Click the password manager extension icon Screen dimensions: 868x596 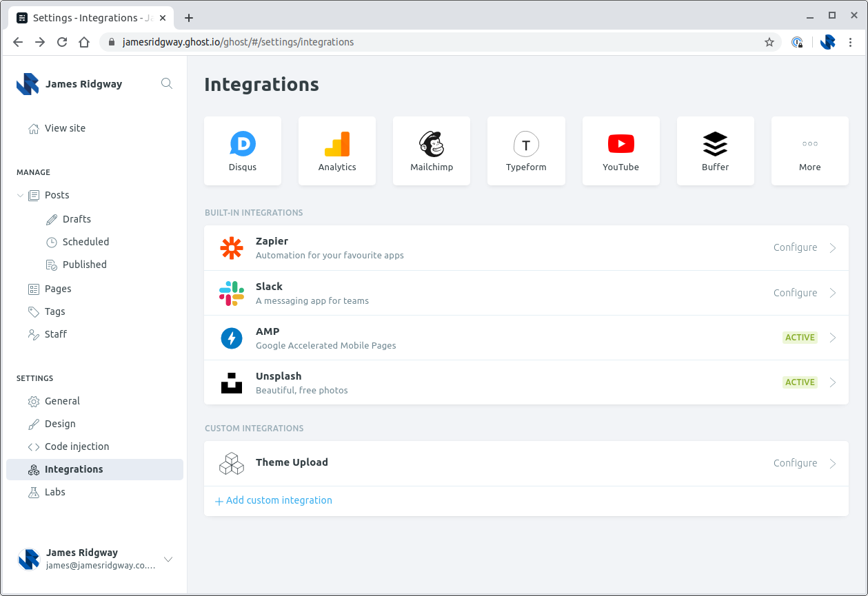tap(797, 42)
